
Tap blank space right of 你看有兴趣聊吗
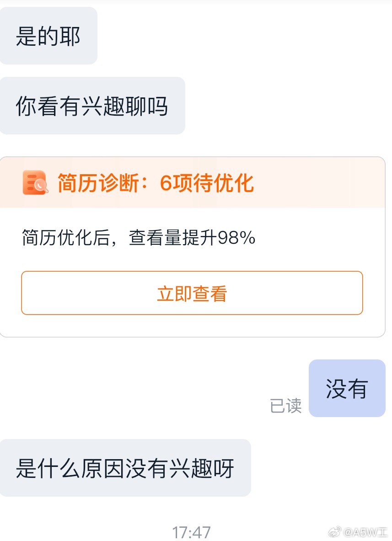[x=288, y=106]
